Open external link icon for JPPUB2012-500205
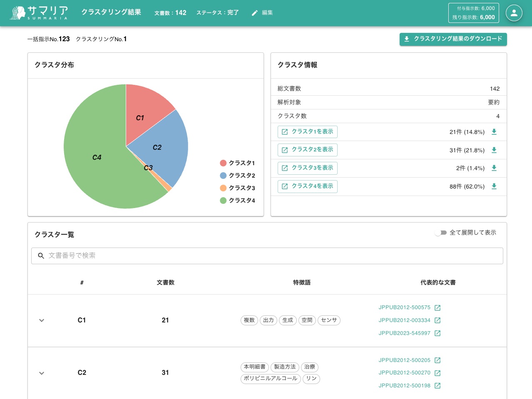Viewport: 532px width, 399px height. 438,360
